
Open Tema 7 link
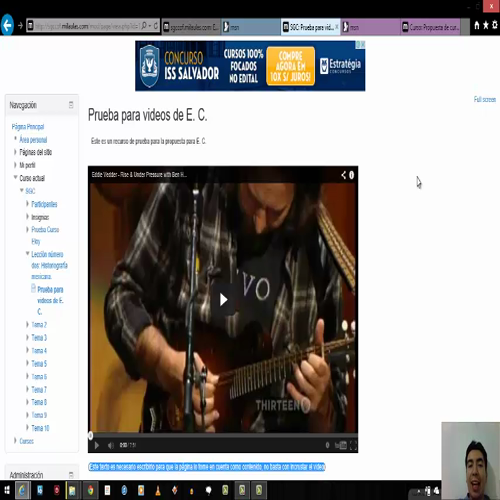[x=39, y=390]
